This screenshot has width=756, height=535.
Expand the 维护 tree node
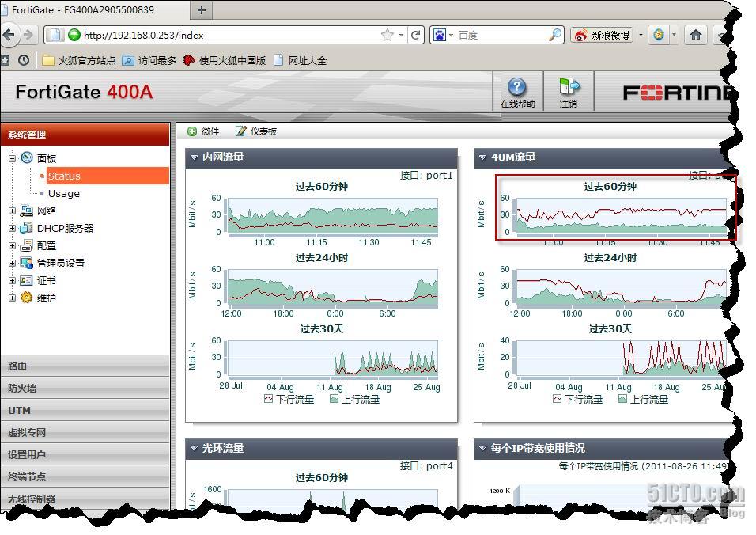pyautogui.click(x=12, y=298)
